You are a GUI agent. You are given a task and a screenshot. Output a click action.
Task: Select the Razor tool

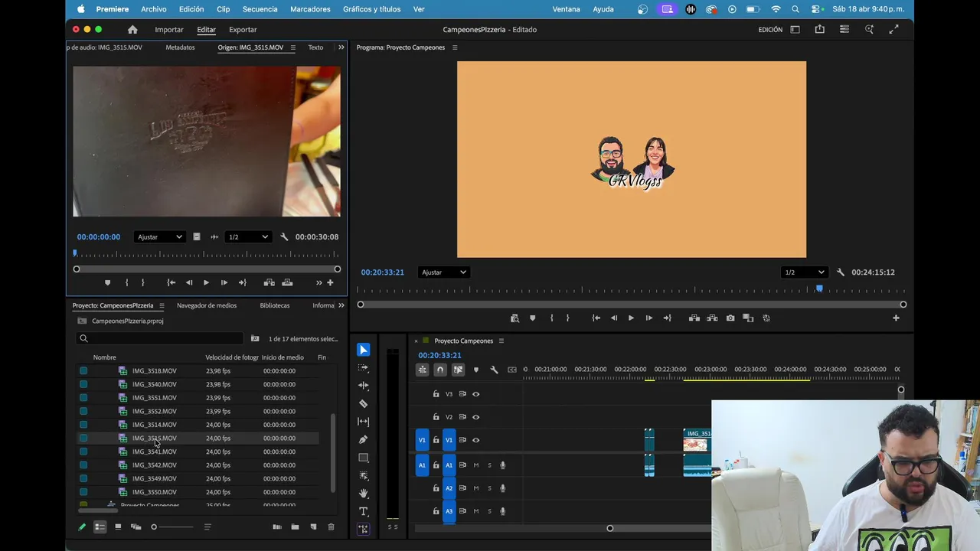click(x=364, y=403)
